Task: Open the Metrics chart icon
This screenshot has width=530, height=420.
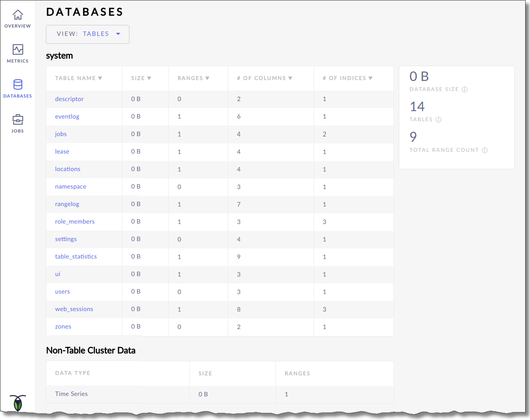Action: pos(17,49)
